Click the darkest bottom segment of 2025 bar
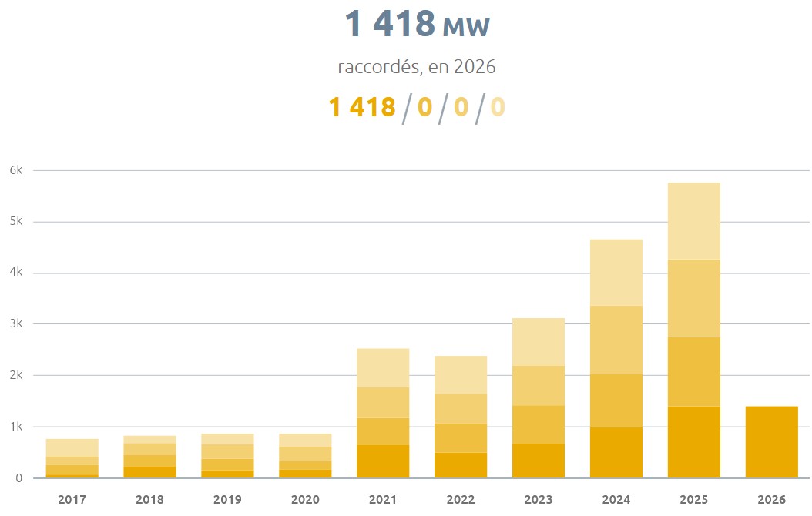812x516 pixels. (693, 442)
